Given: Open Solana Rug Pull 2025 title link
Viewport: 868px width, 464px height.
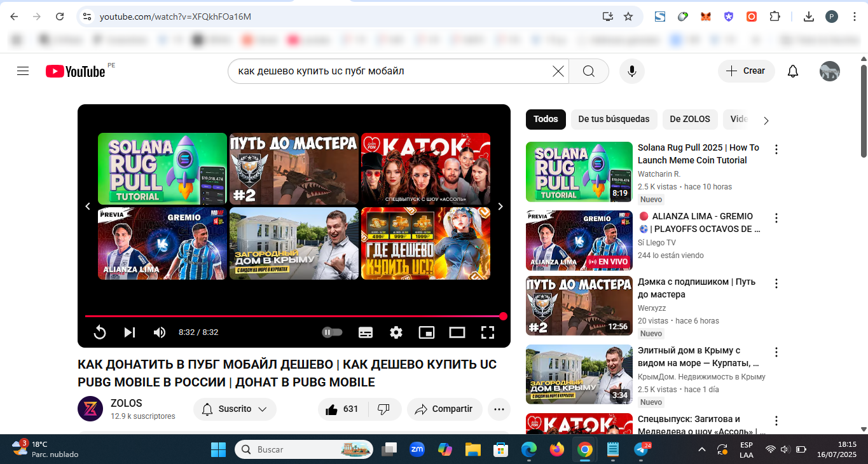Looking at the screenshot, I should [698, 154].
